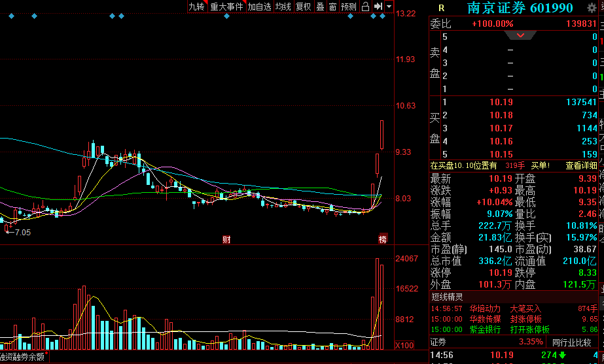
Task: Toggle the 均线 moving averages
Action: (283, 7)
